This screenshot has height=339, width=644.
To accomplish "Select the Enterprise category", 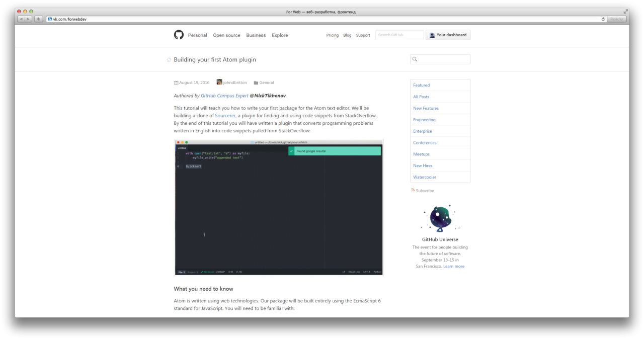I will (x=440, y=131).
